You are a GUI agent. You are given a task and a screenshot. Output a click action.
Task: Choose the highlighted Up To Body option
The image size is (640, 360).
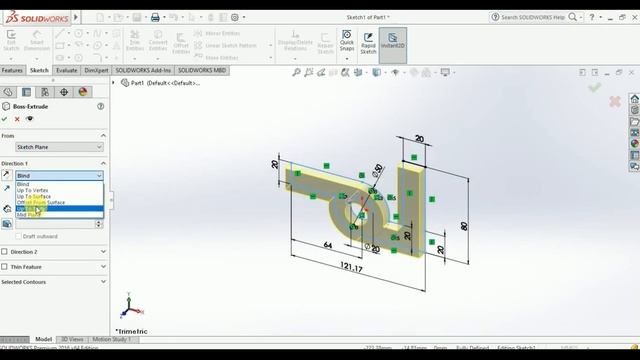click(x=59, y=209)
